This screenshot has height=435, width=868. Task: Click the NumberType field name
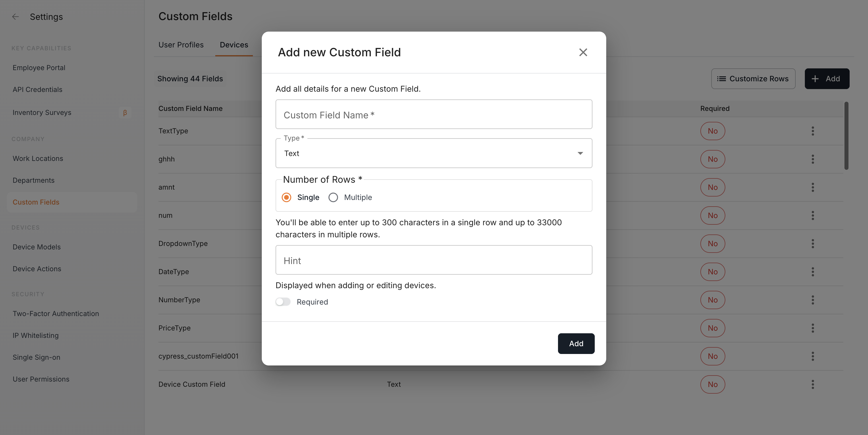pos(179,300)
